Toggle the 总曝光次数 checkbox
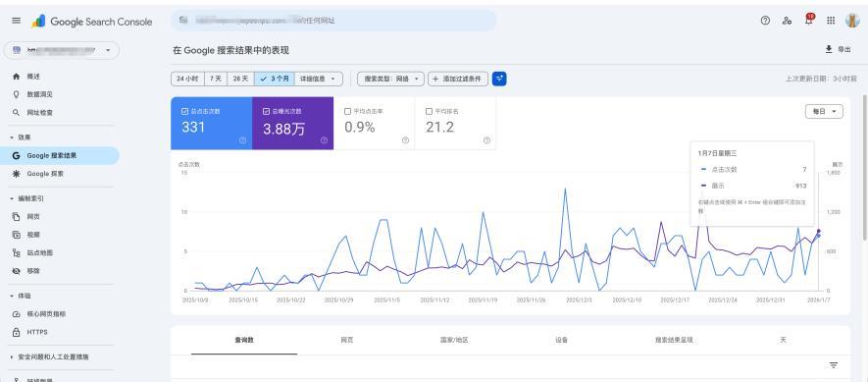Screen dimensions: 868x382 point(266,111)
